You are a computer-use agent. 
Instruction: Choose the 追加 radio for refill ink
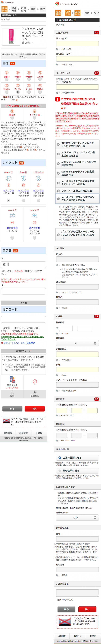click(12, 392)
